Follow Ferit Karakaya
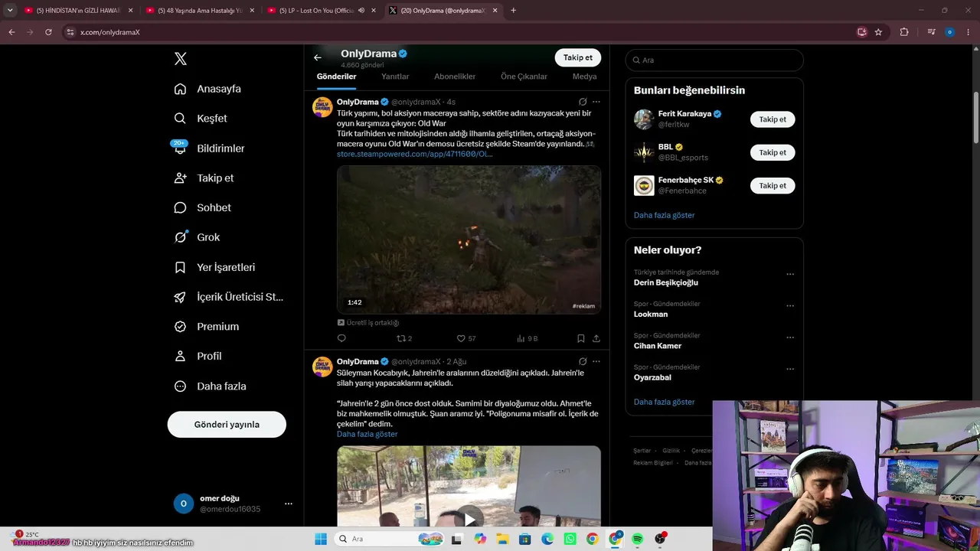The image size is (980, 551). [x=773, y=119]
